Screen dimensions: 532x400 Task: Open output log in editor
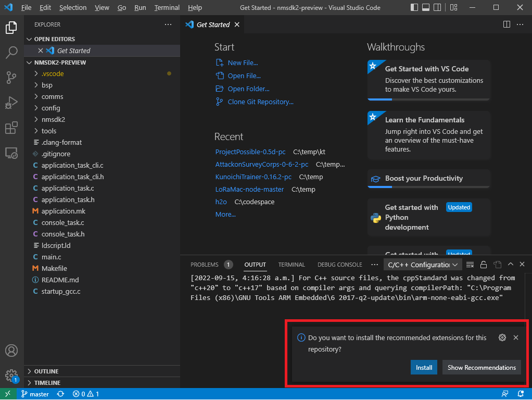click(498, 265)
